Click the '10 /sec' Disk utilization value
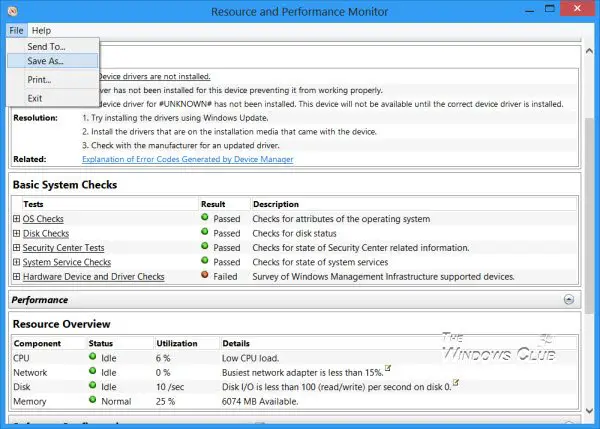Viewport: 600px width, 429px height. click(x=170, y=387)
